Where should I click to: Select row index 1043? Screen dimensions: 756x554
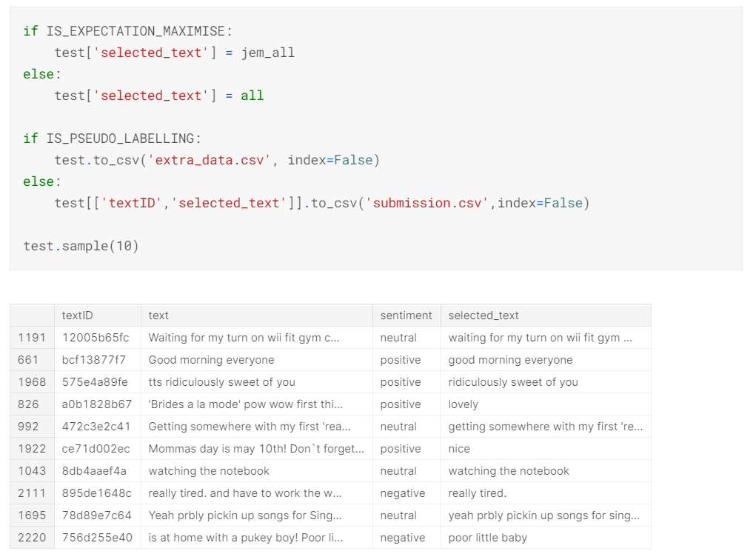32,470
